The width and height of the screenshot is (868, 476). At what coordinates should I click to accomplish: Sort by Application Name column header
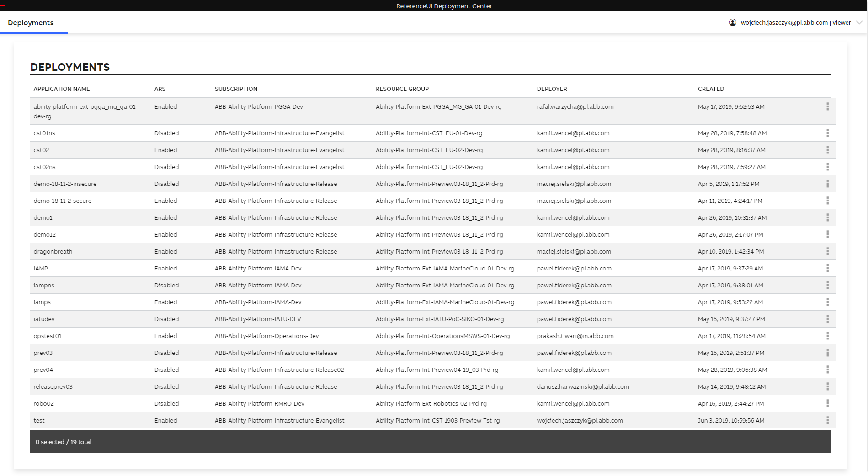pos(62,89)
